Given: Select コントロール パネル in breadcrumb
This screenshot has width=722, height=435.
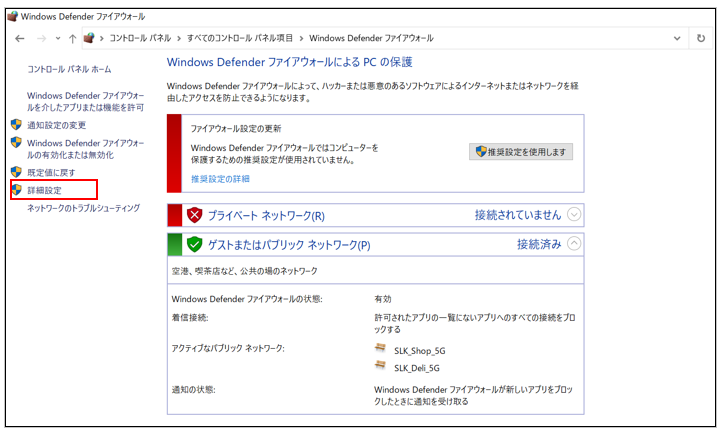Looking at the screenshot, I should (x=140, y=38).
